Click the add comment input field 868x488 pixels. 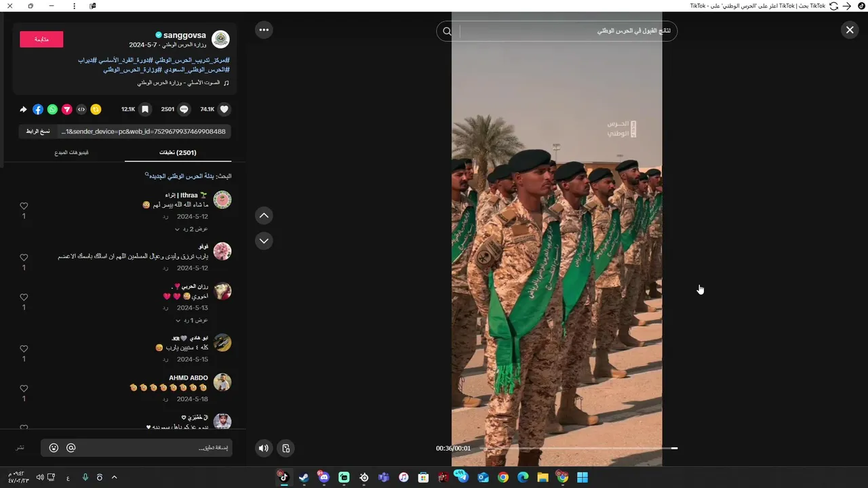136,448
